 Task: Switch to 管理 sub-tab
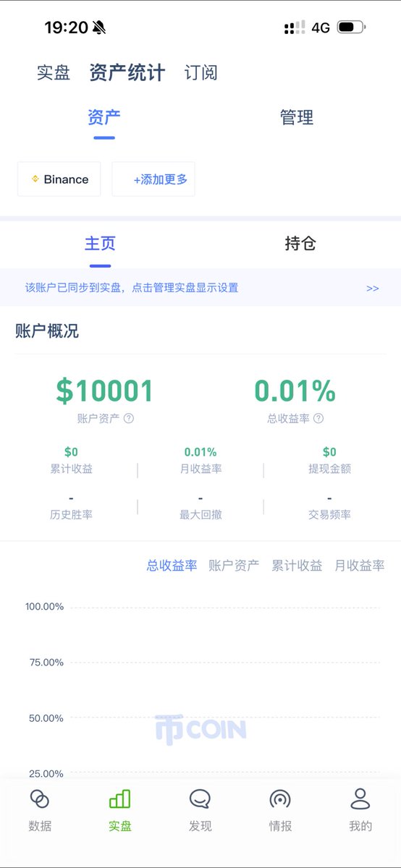[297, 117]
